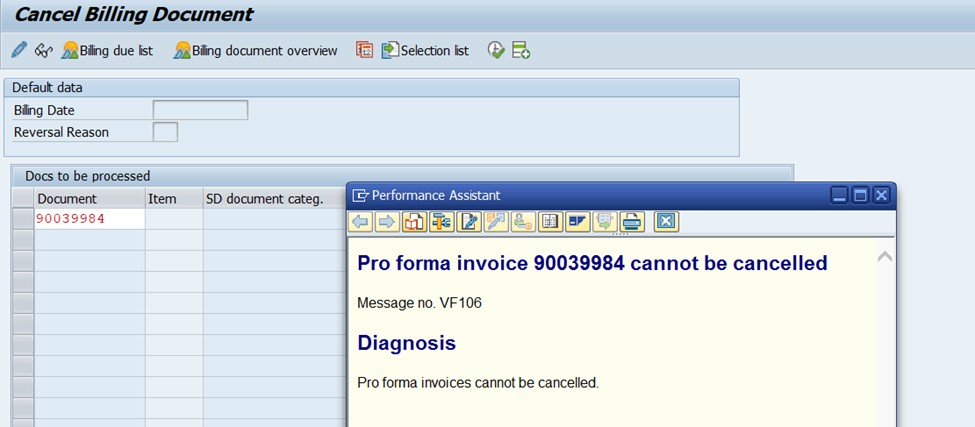975x427 pixels.
Task: Click the Performance Assistant title bar icon
Action: (360, 196)
